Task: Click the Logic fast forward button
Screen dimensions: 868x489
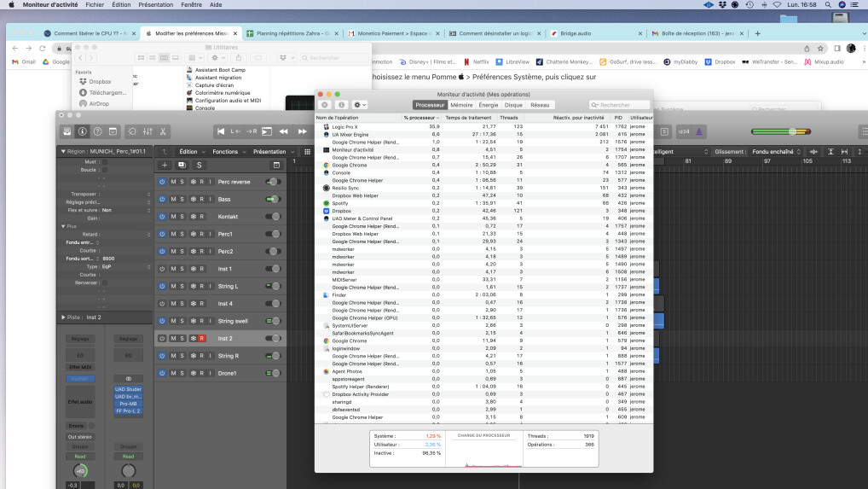Action: (x=302, y=131)
